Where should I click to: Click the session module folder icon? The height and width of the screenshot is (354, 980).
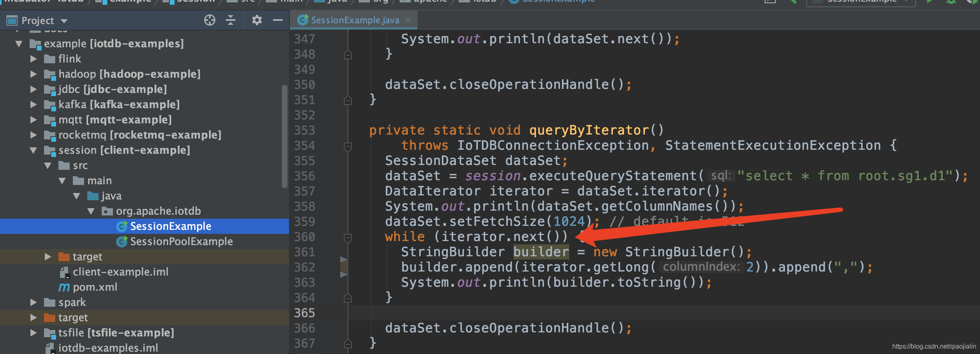pos(50,151)
